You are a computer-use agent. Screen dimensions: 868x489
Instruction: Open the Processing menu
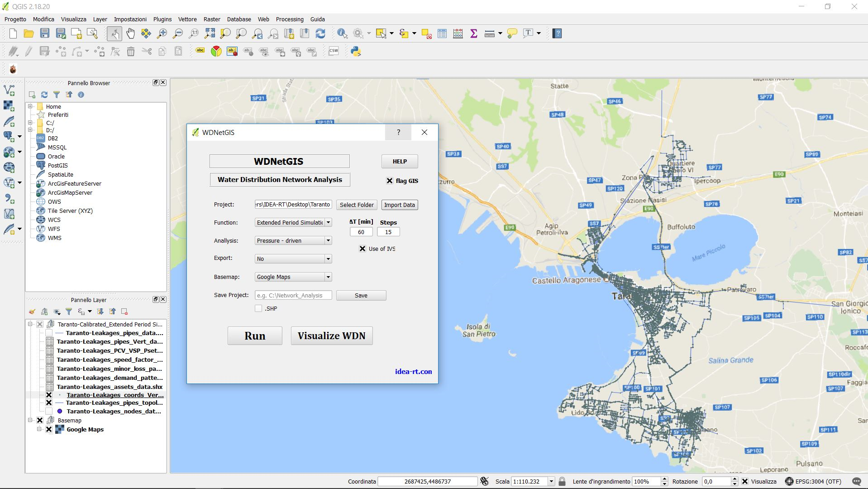point(290,19)
